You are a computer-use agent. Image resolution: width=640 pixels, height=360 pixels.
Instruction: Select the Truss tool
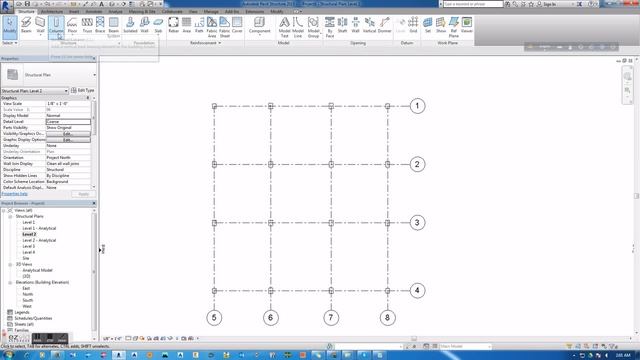87,25
